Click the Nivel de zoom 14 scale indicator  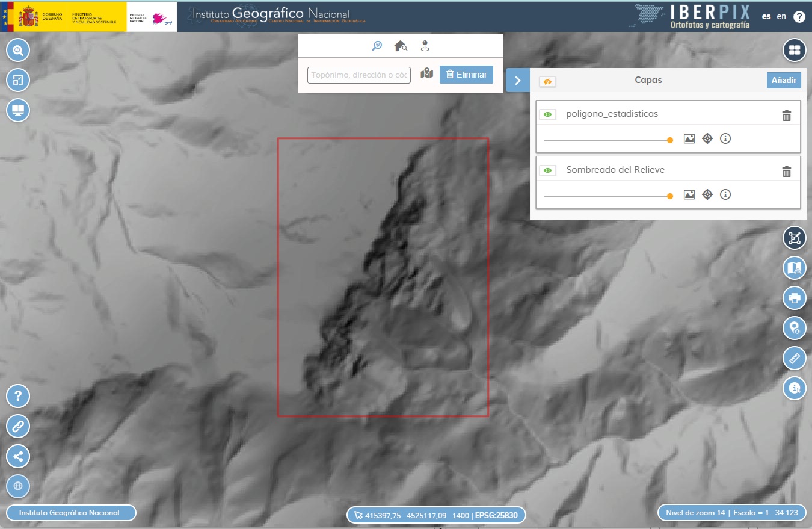[731, 513]
